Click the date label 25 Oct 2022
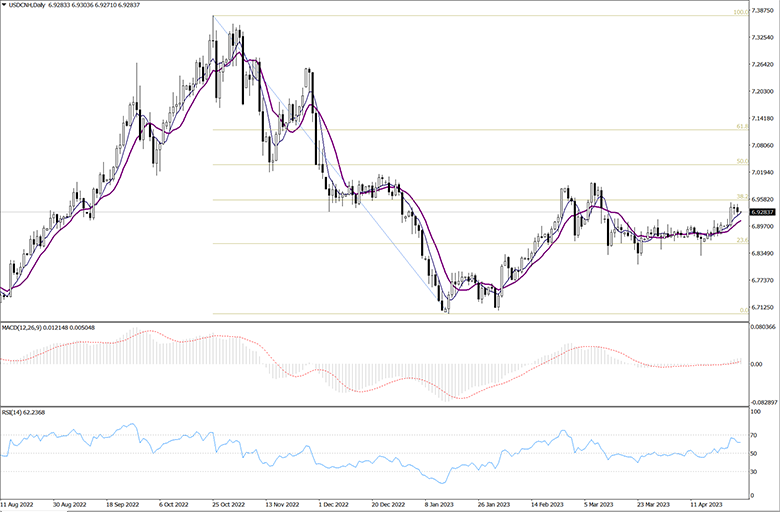Screen dimensions: 780x512 pyautogui.click(x=228, y=504)
